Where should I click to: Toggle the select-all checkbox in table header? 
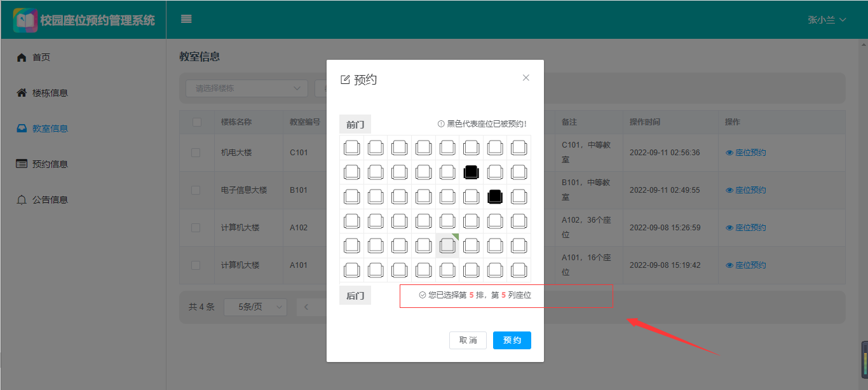click(x=196, y=122)
